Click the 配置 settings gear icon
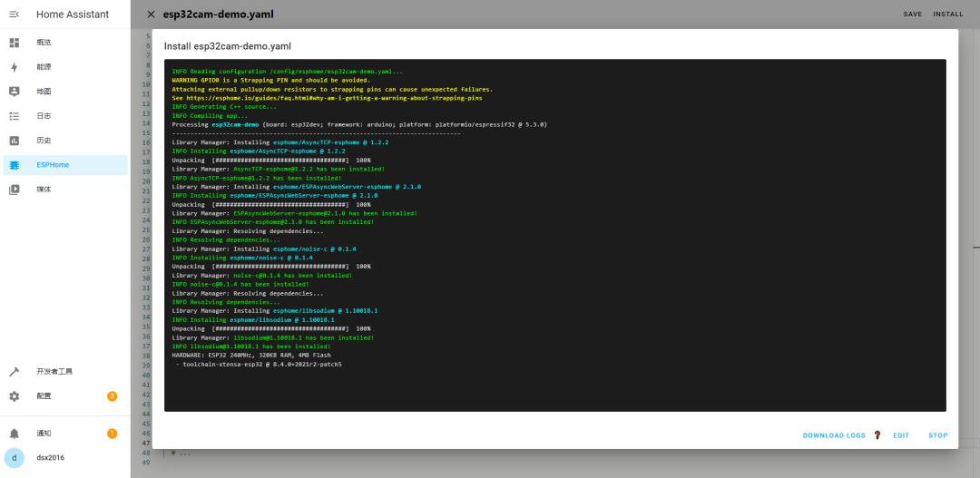This screenshot has width=980, height=478. pos(15,396)
